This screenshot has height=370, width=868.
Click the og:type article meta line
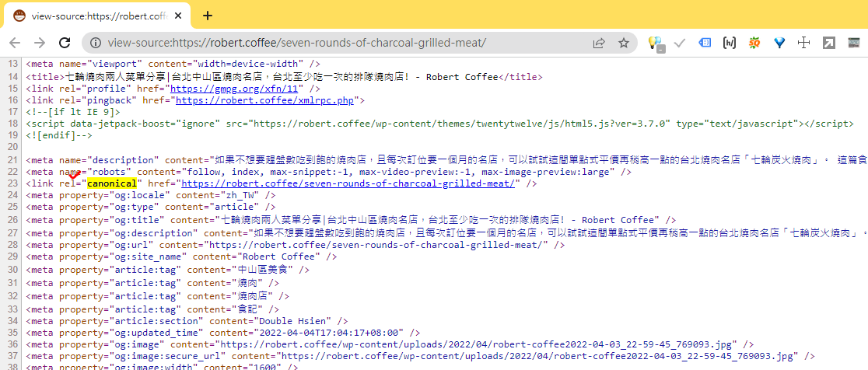pos(151,208)
